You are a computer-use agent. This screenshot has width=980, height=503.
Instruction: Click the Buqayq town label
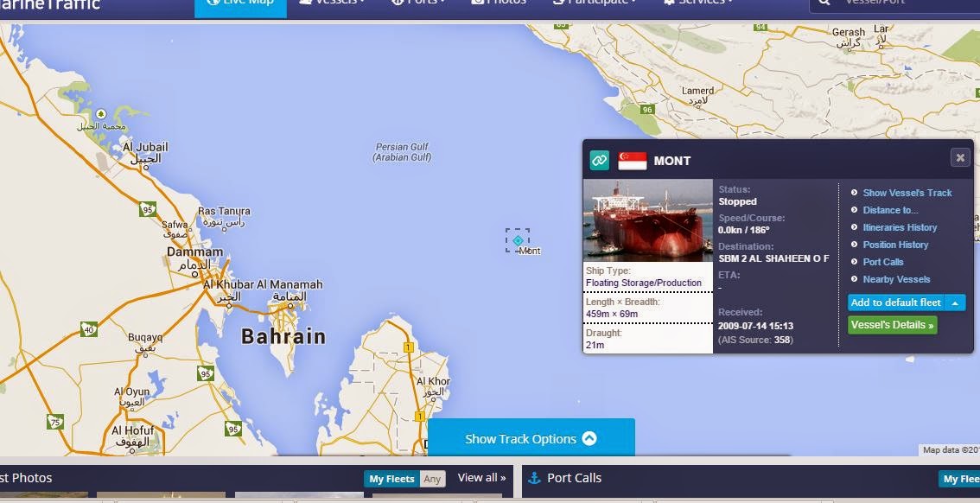point(145,337)
